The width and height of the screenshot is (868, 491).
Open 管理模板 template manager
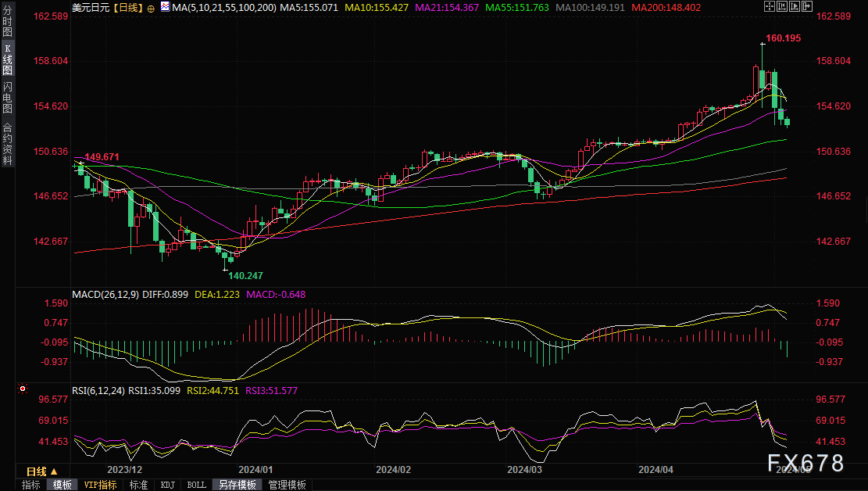(x=287, y=485)
